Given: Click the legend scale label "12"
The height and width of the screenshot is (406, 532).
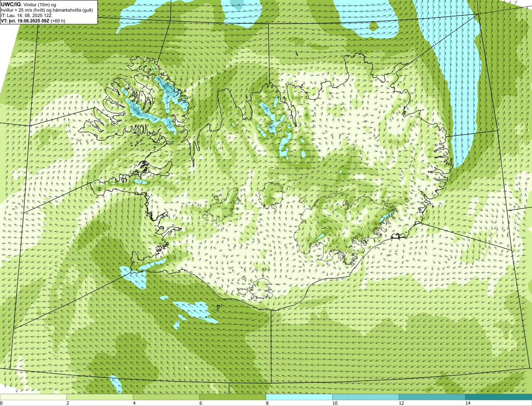Looking at the screenshot, I should tap(401, 403).
